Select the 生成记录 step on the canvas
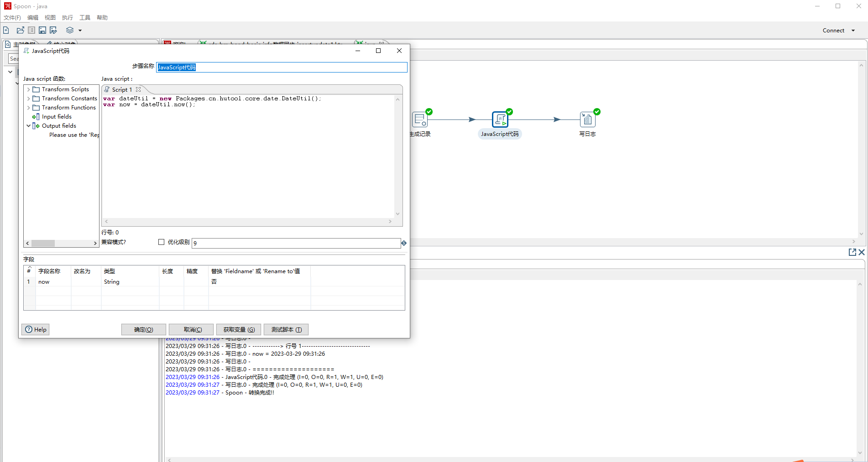The height and width of the screenshot is (462, 868). click(420, 119)
